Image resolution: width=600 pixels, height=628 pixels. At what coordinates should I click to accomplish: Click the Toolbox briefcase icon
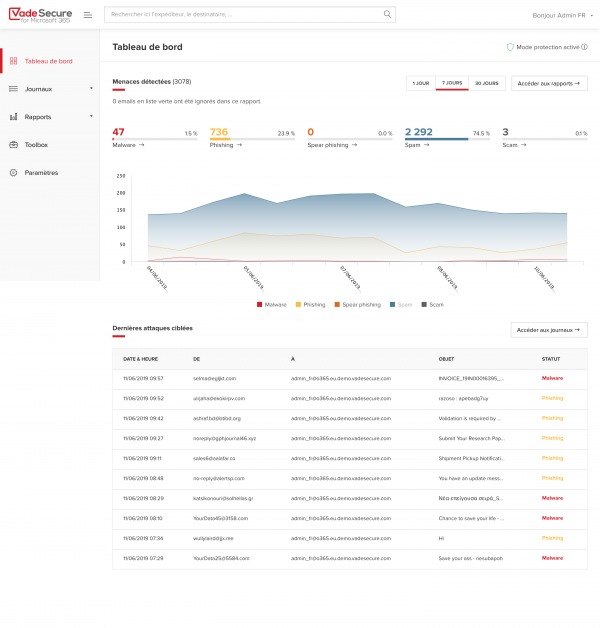coord(14,145)
